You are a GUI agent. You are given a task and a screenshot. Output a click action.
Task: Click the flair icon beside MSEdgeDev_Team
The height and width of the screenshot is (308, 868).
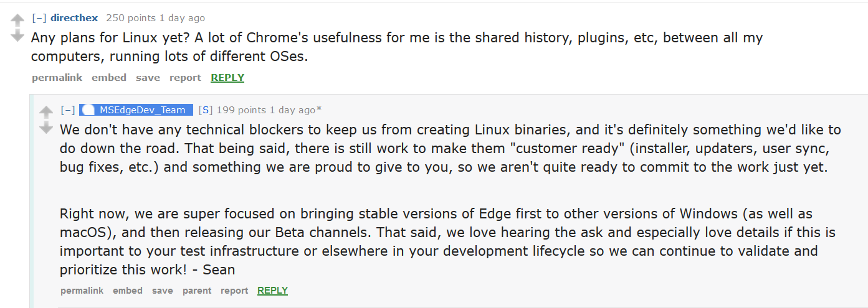click(x=88, y=110)
